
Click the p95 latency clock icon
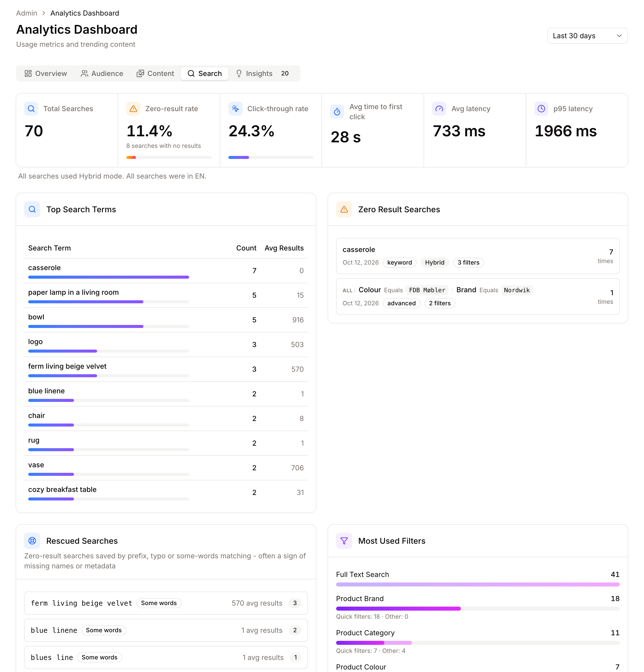pyautogui.click(x=541, y=109)
